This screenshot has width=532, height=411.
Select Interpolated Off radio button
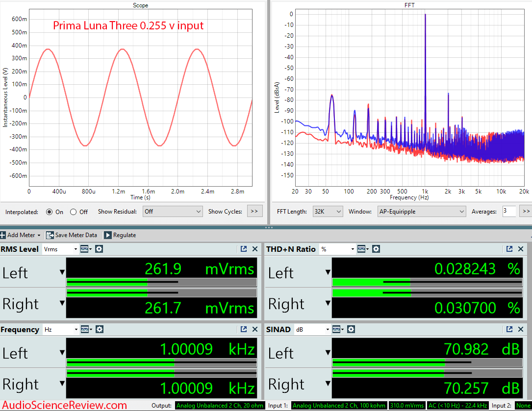click(73, 212)
